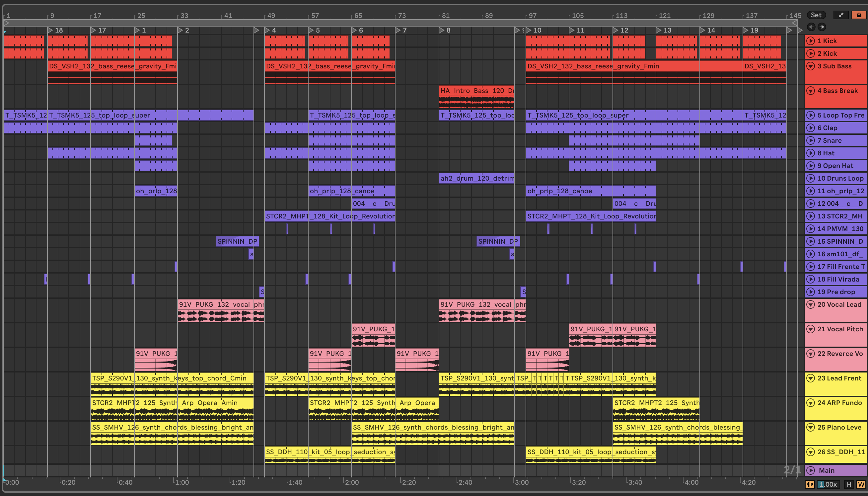Unfold the 6 Clap track
The width and height of the screenshot is (868, 496).
click(811, 128)
